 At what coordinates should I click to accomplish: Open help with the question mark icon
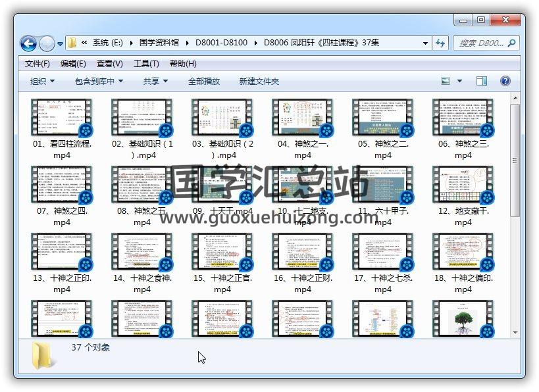pyautogui.click(x=505, y=81)
